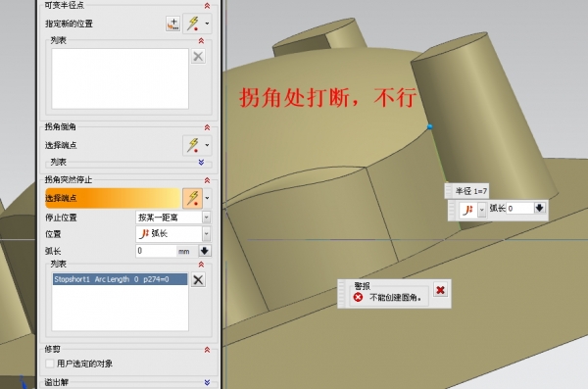Click the arc length icon in viewport box
Screen dimensions: 588x389
(x=467, y=210)
